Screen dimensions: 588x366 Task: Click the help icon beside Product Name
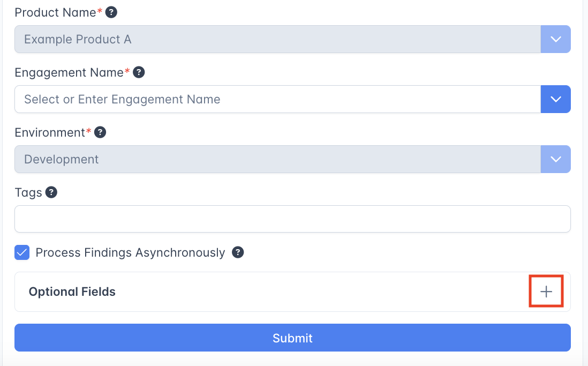pos(111,12)
